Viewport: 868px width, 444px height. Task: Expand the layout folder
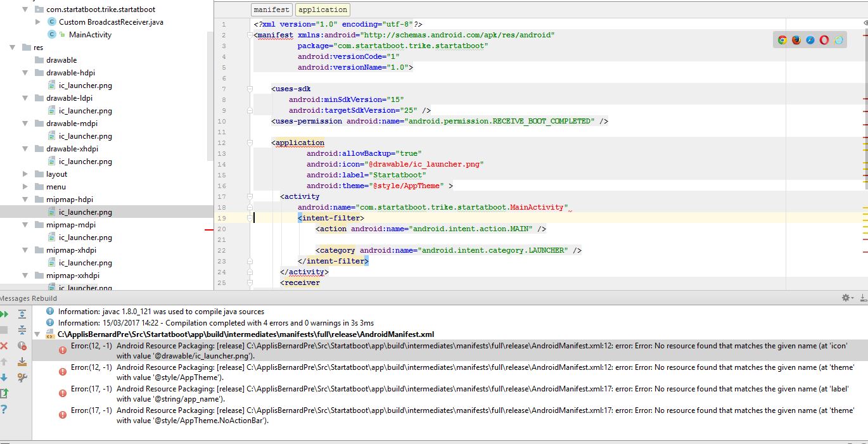tap(25, 174)
